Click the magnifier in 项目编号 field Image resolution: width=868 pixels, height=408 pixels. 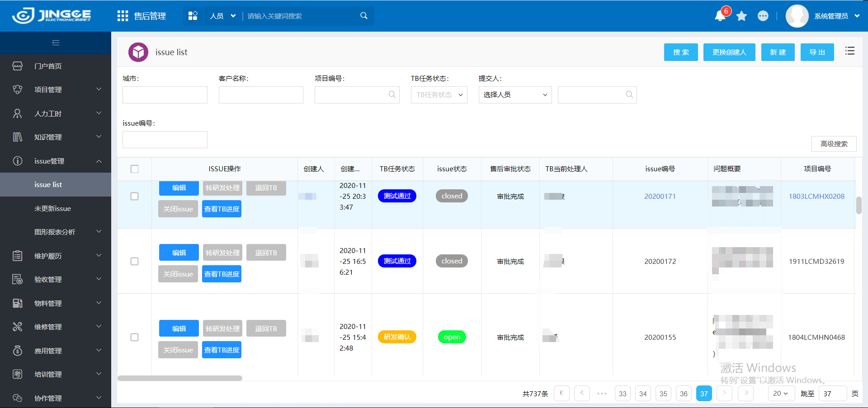[392, 94]
